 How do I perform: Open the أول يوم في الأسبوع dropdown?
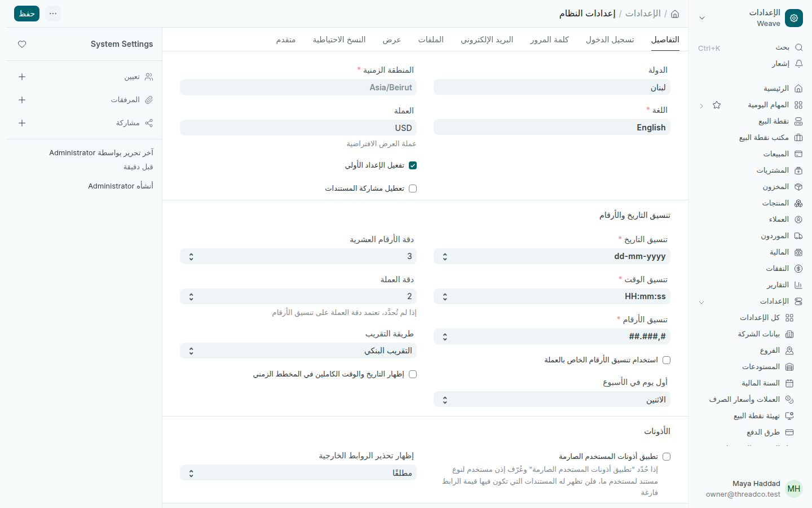[x=552, y=400]
